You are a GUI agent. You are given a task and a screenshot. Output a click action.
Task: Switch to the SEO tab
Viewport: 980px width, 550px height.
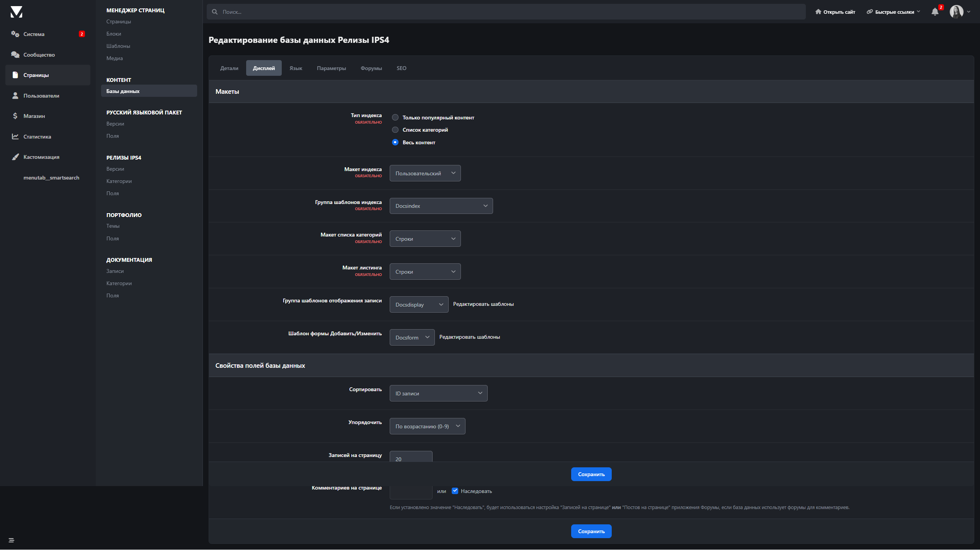(401, 68)
